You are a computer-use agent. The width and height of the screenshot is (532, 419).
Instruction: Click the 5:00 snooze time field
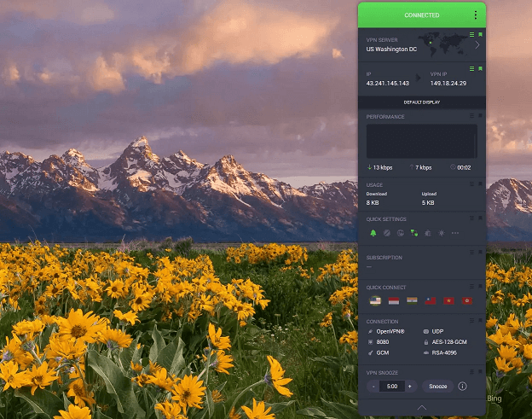[391, 386]
